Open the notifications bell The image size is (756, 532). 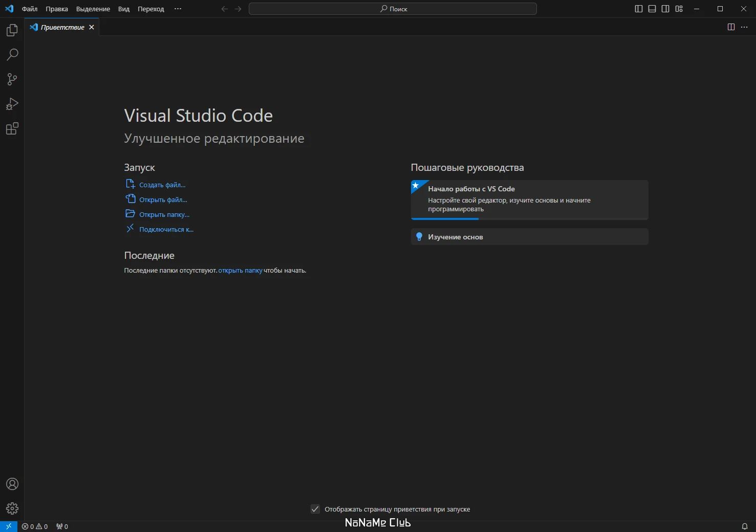pos(745,526)
